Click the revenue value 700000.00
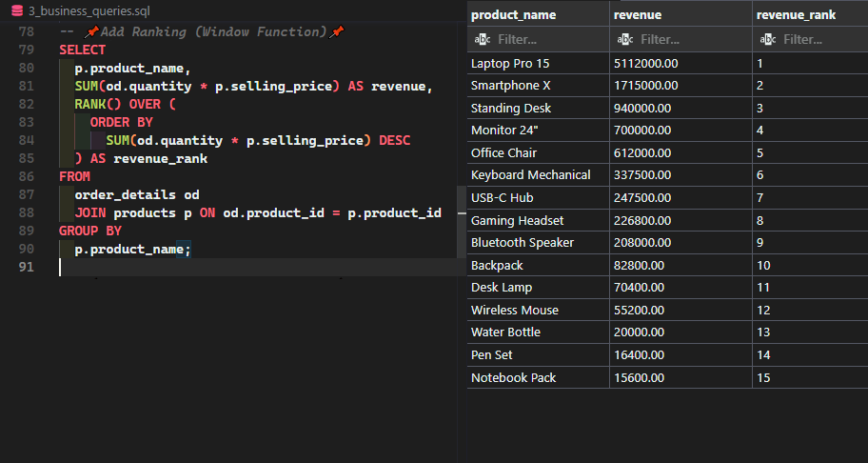 pyautogui.click(x=642, y=131)
